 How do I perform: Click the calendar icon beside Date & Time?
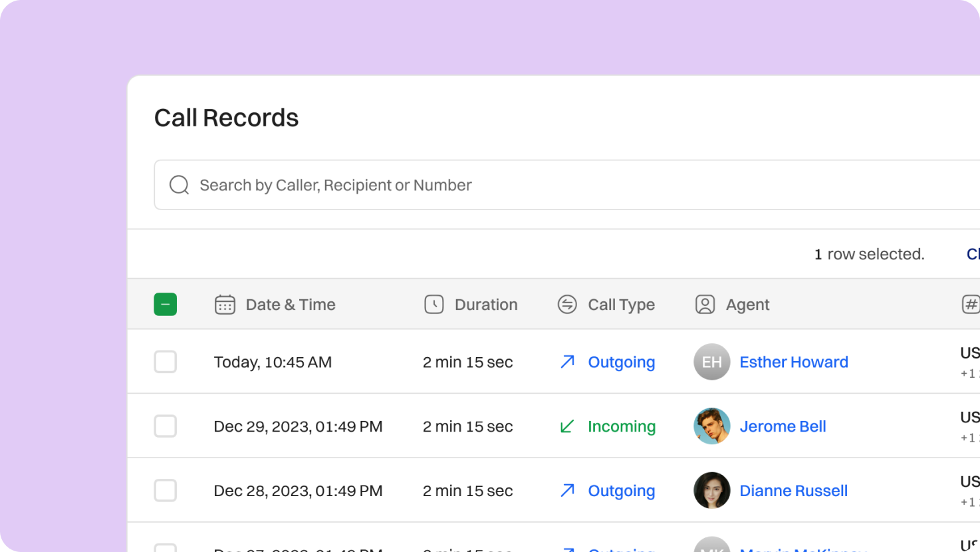(x=225, y=305)
